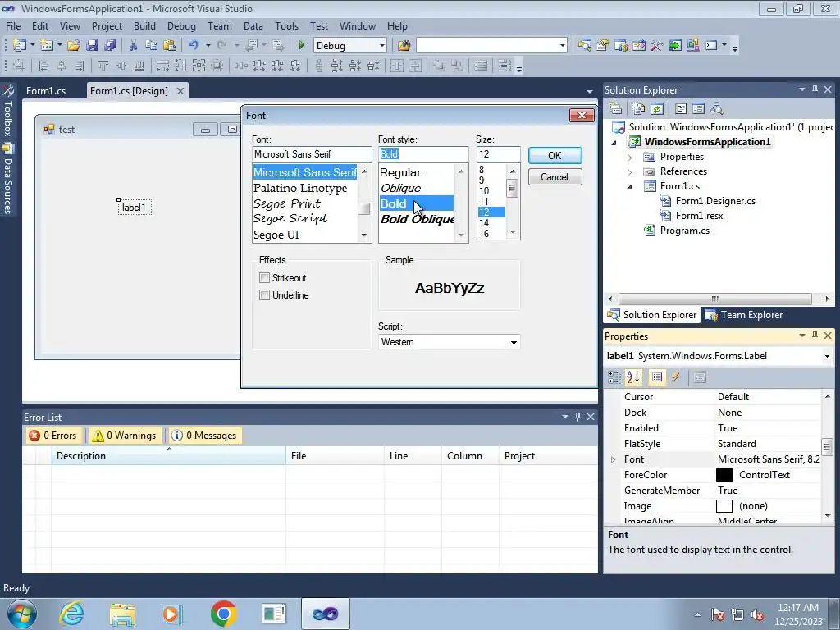Pin the Error List panel
Screen dimensions: 840x630
tap(577, 416)
